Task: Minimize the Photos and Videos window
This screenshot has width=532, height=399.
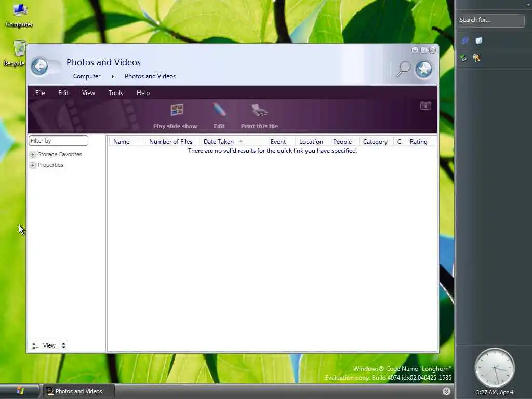Action: (415, 50)
